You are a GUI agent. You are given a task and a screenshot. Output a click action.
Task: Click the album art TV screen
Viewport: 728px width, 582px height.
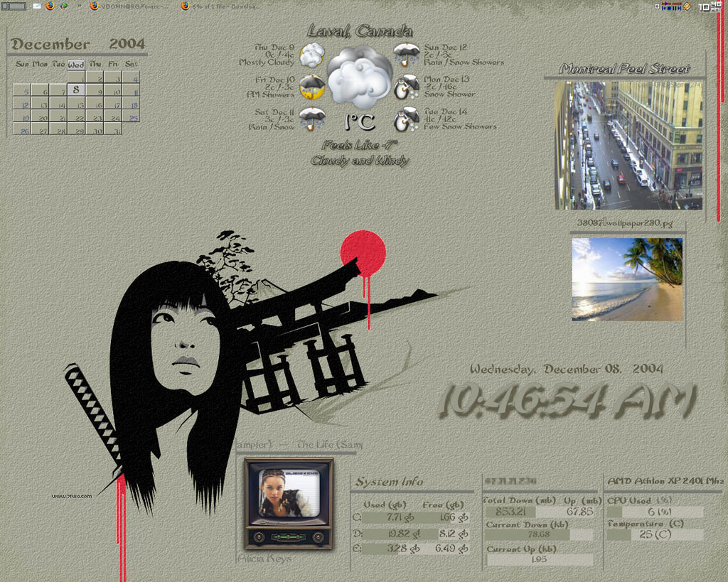coord(289,492)
